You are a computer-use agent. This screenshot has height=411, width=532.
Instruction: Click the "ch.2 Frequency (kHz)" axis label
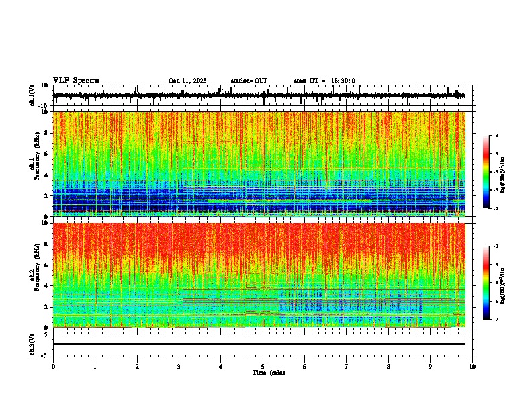click(34, 267)
